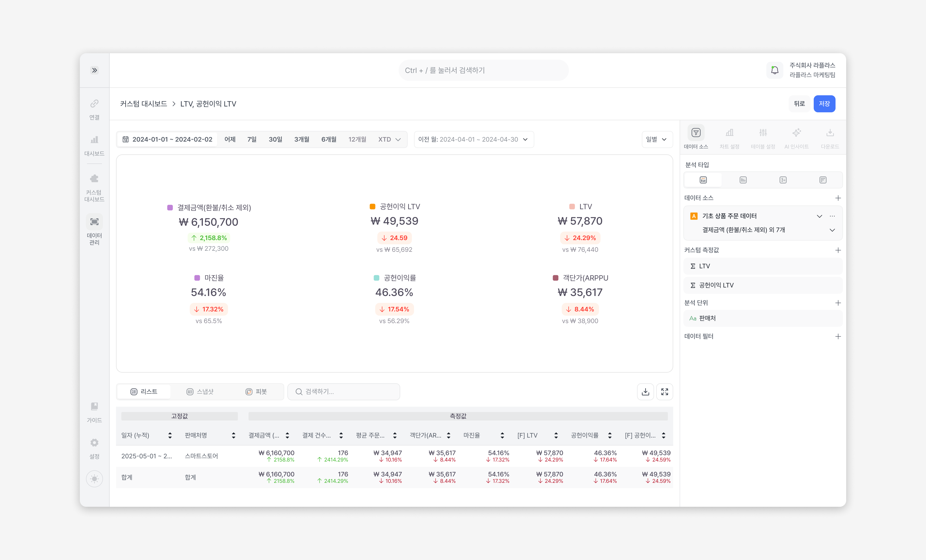This screenshot has height=560, width=926.
Task: Click the blue 저장 button
Action: point(824,104)
